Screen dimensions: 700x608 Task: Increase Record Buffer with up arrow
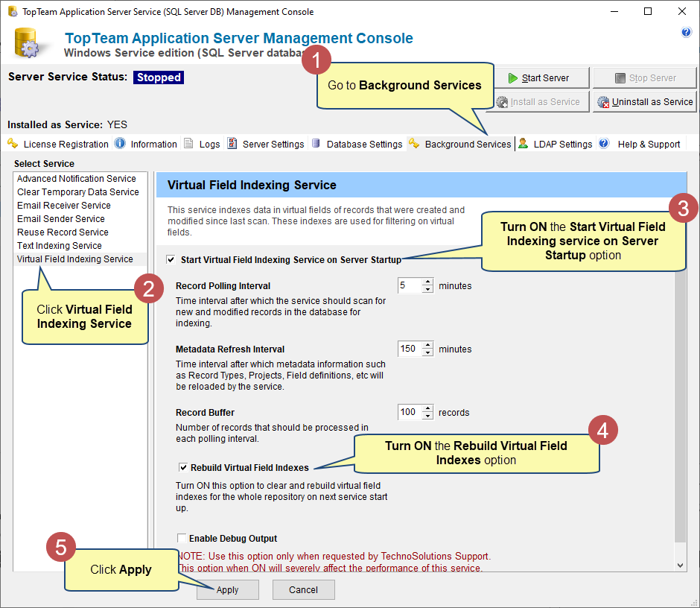coord(427,408)
